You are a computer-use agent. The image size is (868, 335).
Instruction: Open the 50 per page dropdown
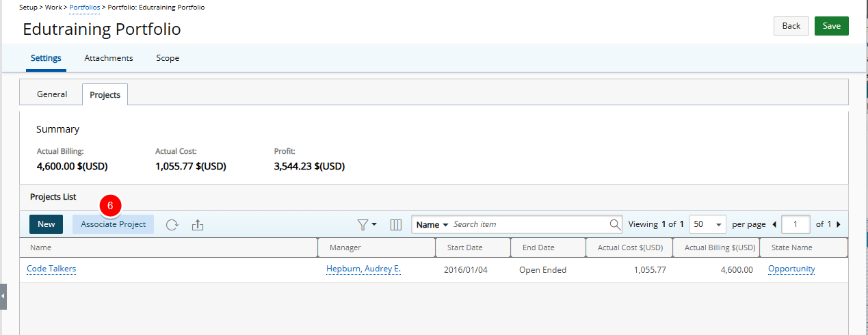[x=708, y=224]
